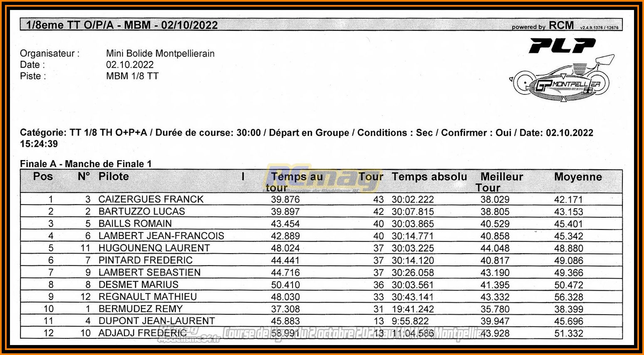Screen dimensions: 644x355
Task: Click lap time '43.454'
Action: click(285, 224)
